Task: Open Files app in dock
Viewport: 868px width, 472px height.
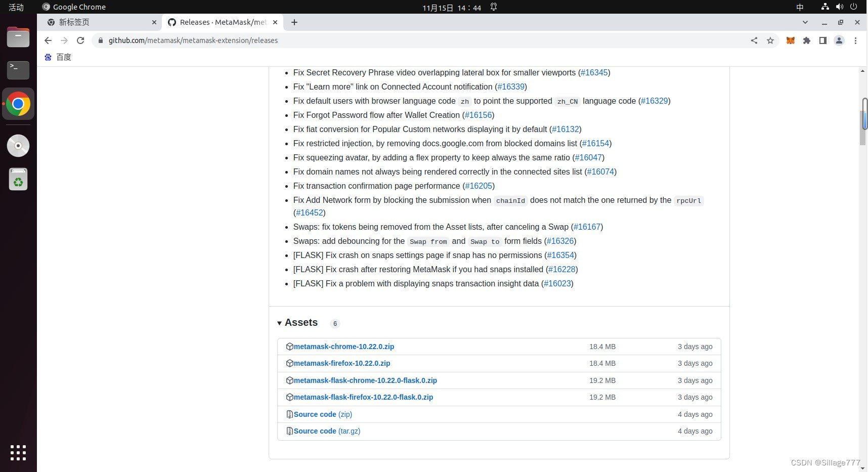Action: (x=18, y=37)
